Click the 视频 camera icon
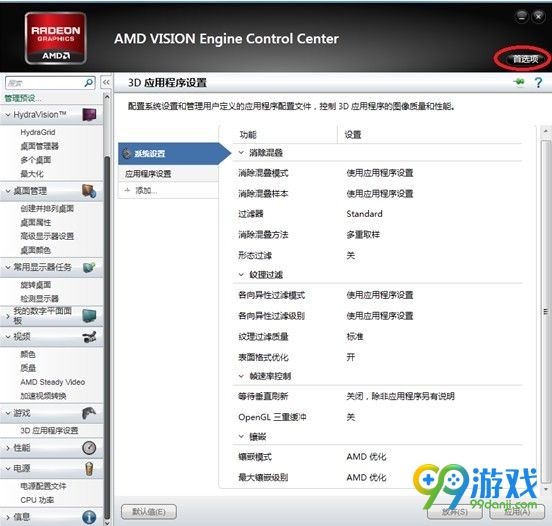The width and height of the screenshot is (552, 526). pos(89,337)
